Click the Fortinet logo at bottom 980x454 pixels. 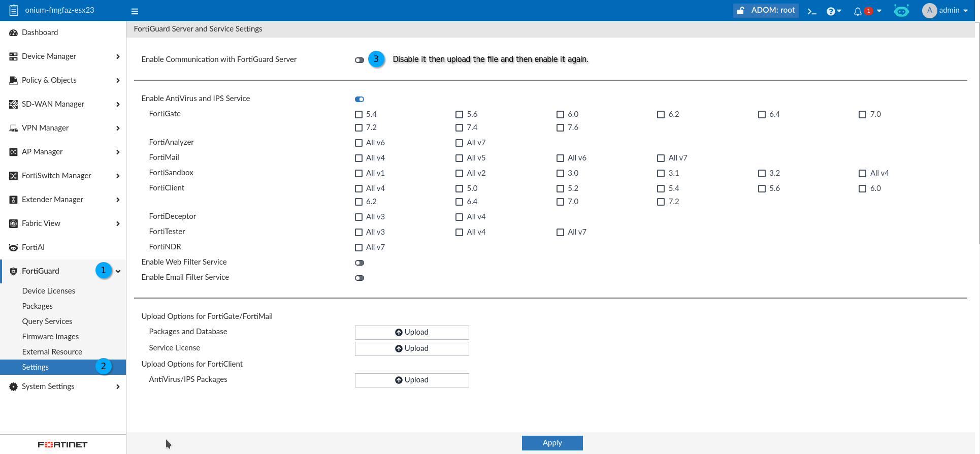pos(62,444)
